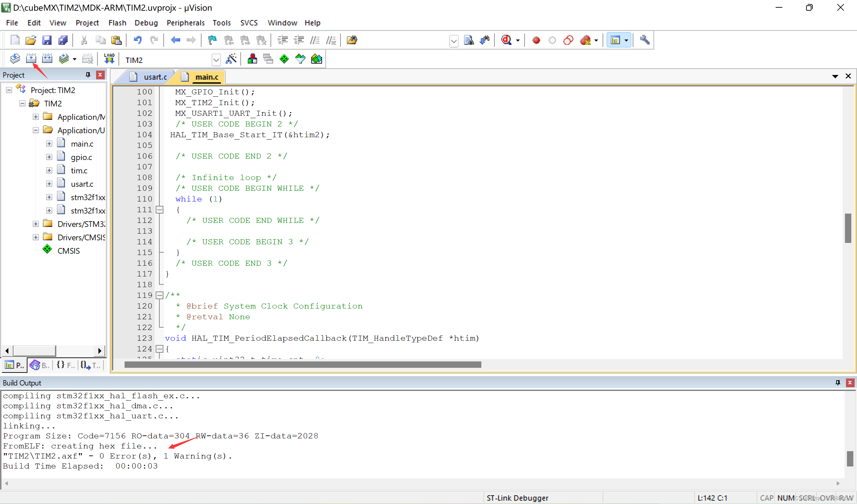Pin the Build Output panel
Image resolution: width=857 pixels, height=504 pixels.
tap(838, 383)
